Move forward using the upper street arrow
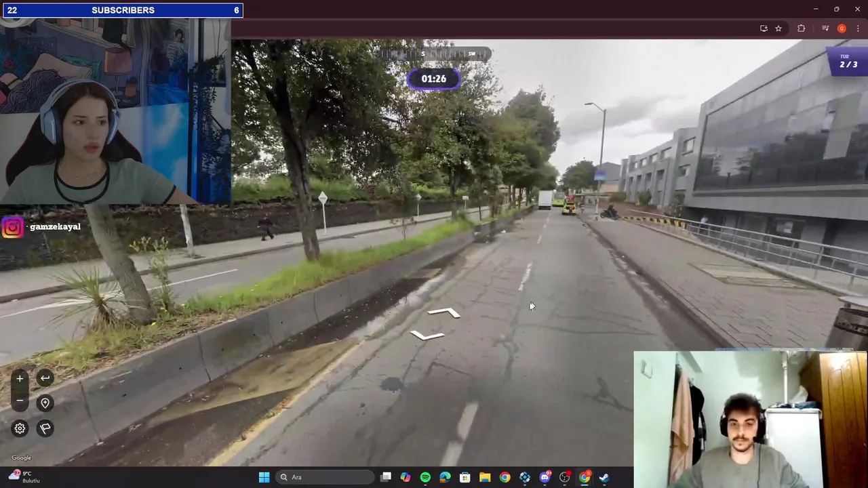The image size is (868, 488). [444, 312]
